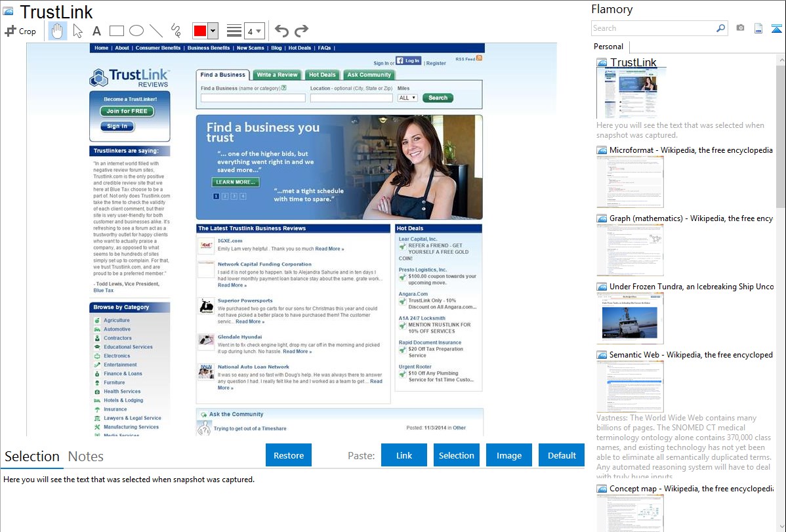
Task: Redo the last edit
Action: tap(301, 31)
